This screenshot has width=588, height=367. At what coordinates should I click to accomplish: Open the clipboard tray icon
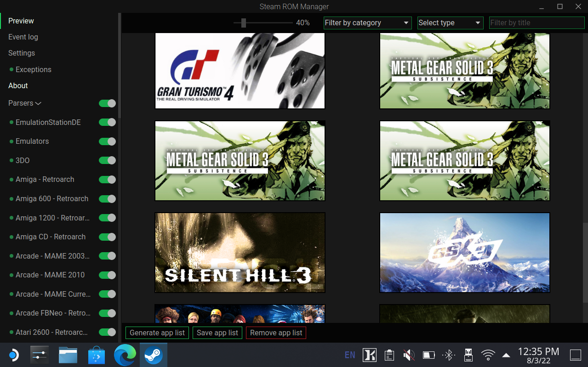[x=389, y=355]
